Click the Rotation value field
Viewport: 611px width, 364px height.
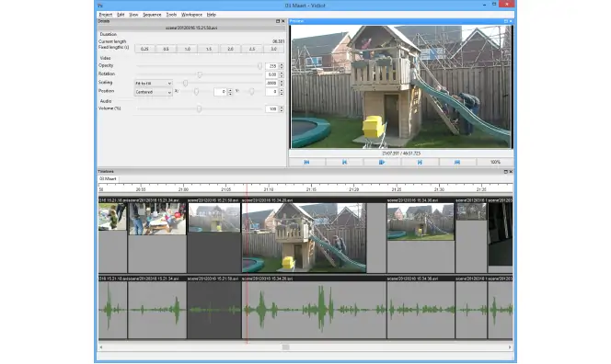[272, 74]
